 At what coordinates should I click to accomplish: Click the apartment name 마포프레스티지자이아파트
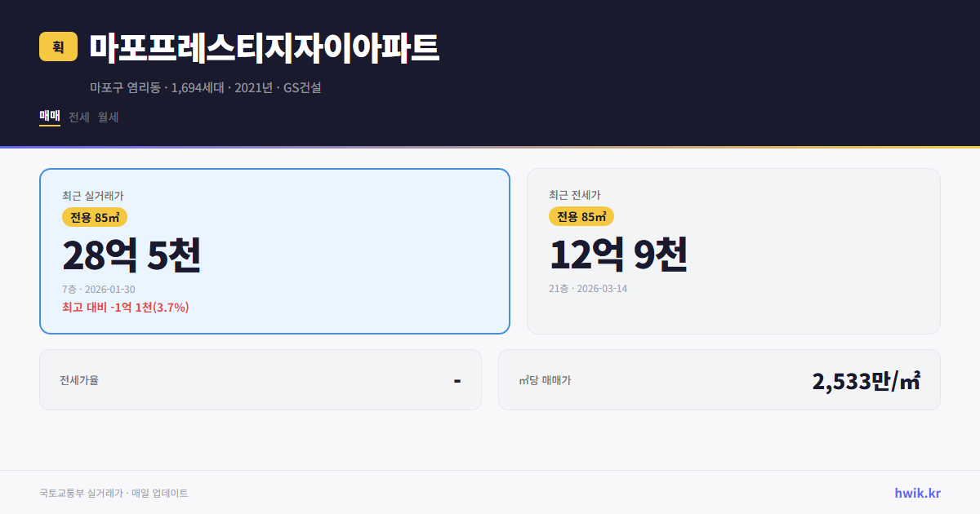[x=263, y=47]
